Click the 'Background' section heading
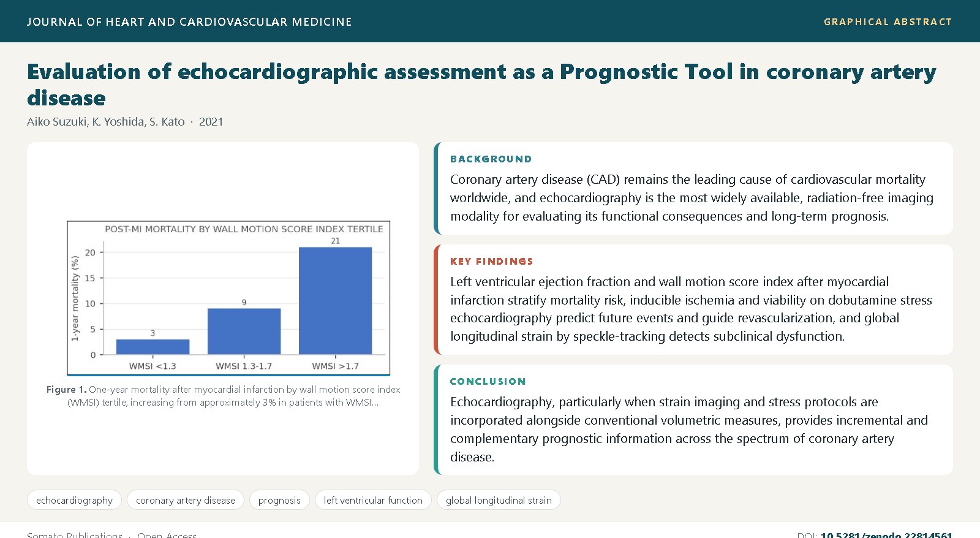Viewport: 980px width, 538px height. (491, 159)
